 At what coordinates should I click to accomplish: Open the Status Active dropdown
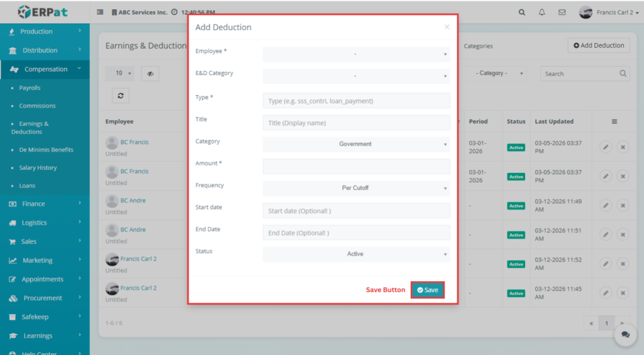click(356, 254)
